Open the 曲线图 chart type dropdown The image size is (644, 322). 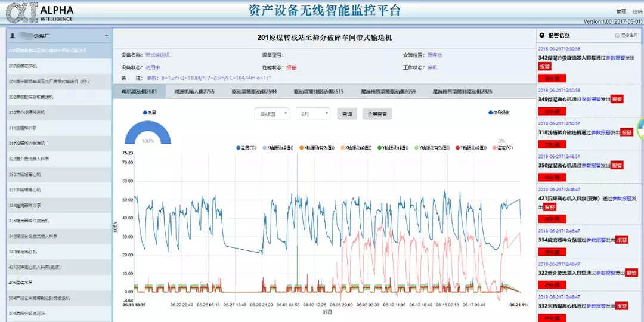271,113
